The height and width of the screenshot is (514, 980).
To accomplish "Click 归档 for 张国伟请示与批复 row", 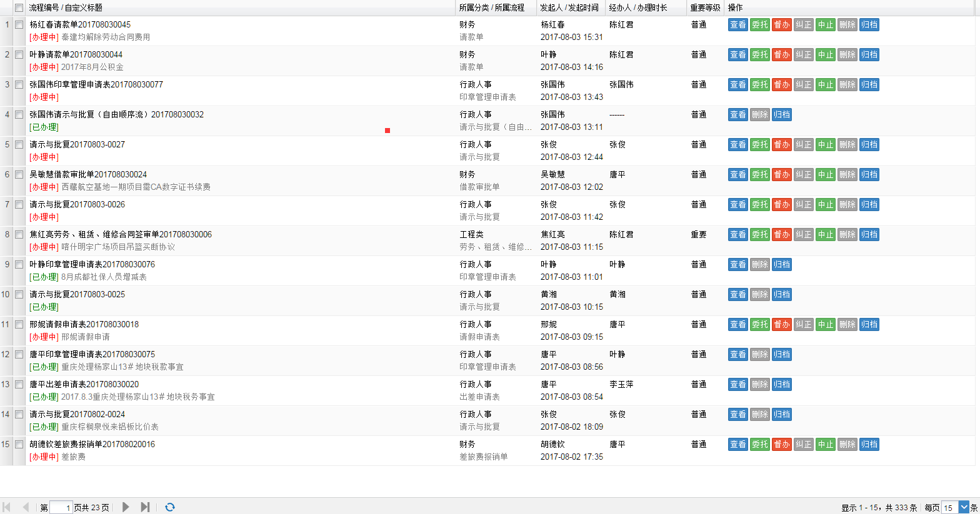I will 781,115.
